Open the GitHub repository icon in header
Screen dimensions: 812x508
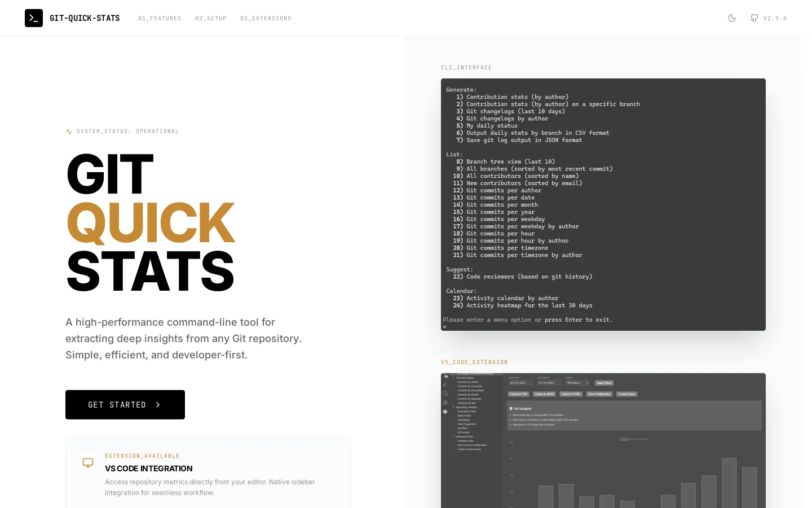coord(754,18)
